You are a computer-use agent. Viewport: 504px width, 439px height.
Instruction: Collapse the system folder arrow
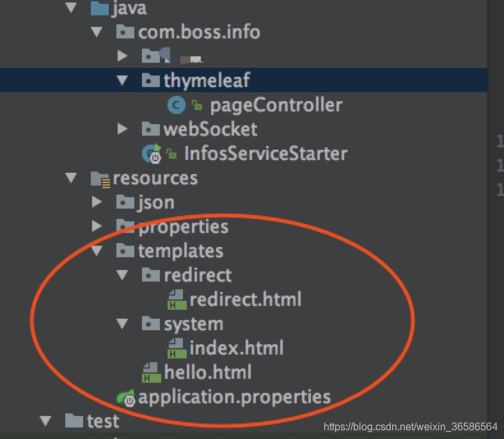click(x=122, y=324)
